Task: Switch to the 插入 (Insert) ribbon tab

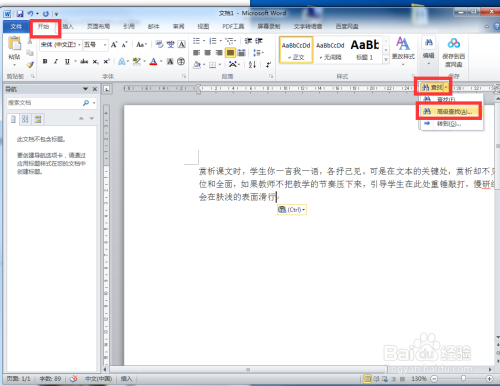Action: [x=68, y=26]
